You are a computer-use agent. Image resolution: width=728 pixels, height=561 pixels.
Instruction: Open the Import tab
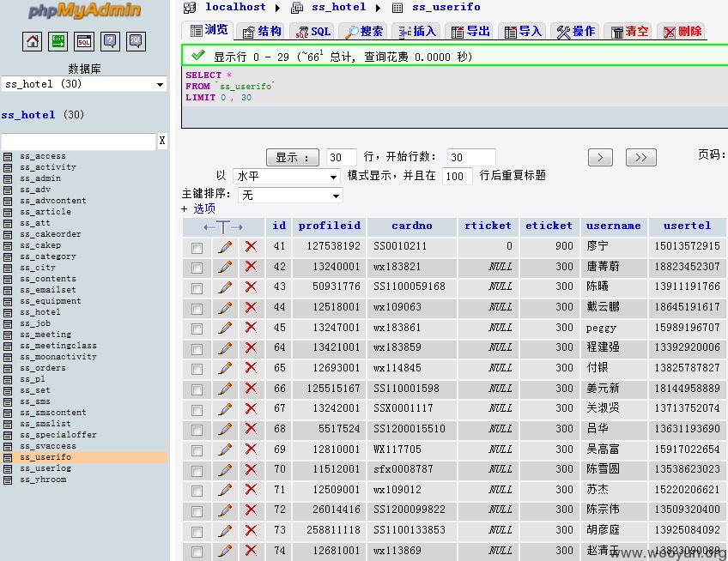click(x=523, y=32)
